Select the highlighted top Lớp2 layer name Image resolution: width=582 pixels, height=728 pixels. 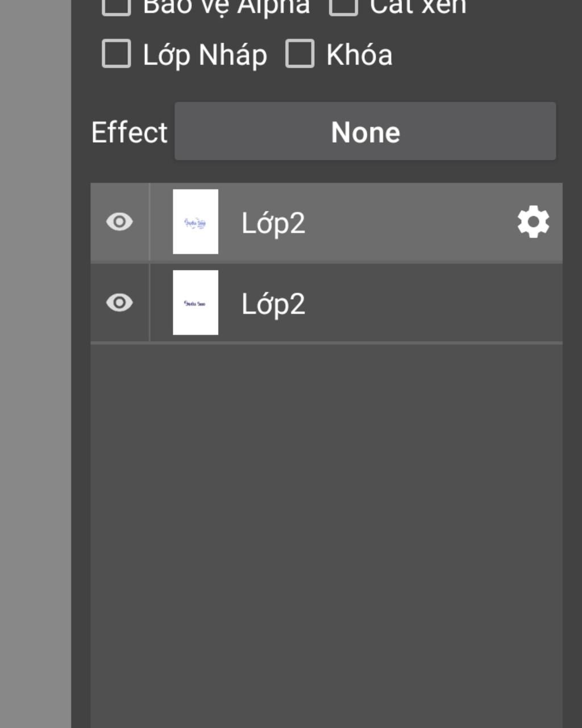[273, 223]
